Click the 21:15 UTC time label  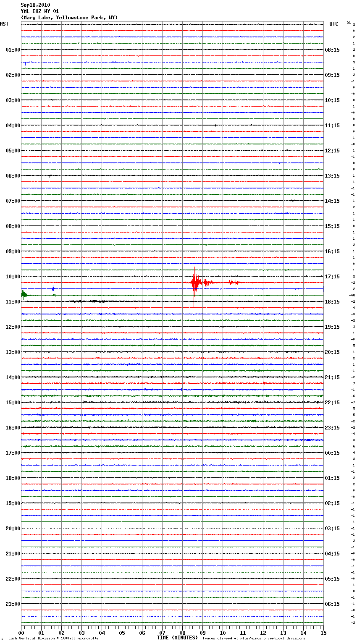[332, 377]
